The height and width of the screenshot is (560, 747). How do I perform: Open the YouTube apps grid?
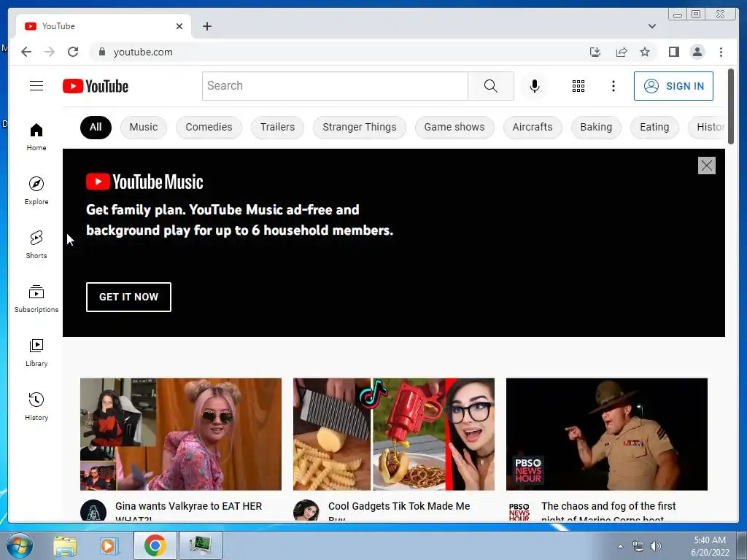(x=578, y=86)
